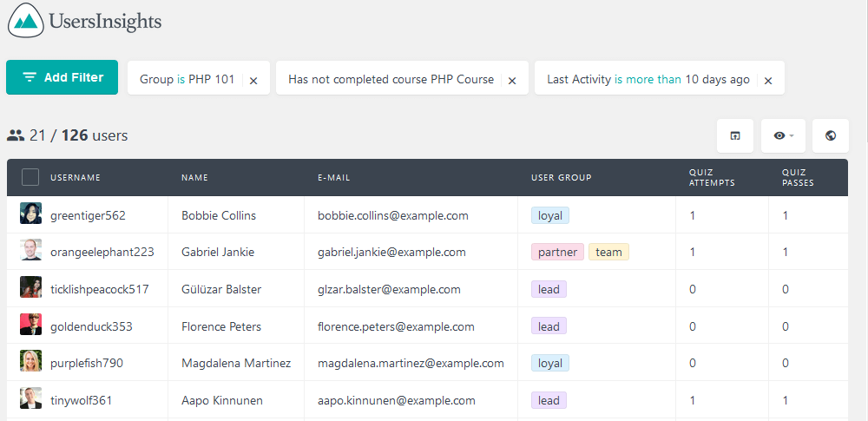
Task: Open the globe map view icon
Action: click(830, 135)
